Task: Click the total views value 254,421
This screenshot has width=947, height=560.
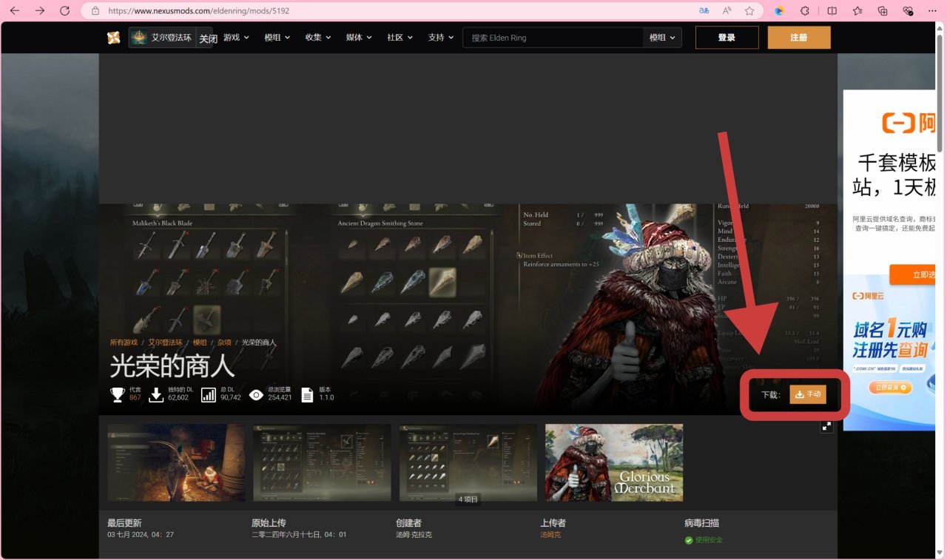Action: coord(280,397)
